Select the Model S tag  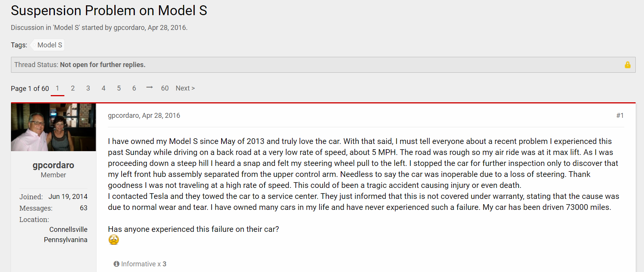click(49, 45)
